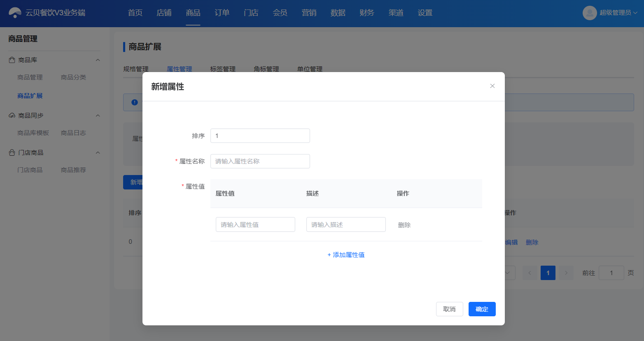Click the 门店商品 shop icon in sidebar
The image size is (644, 341).
coord(12,153)
